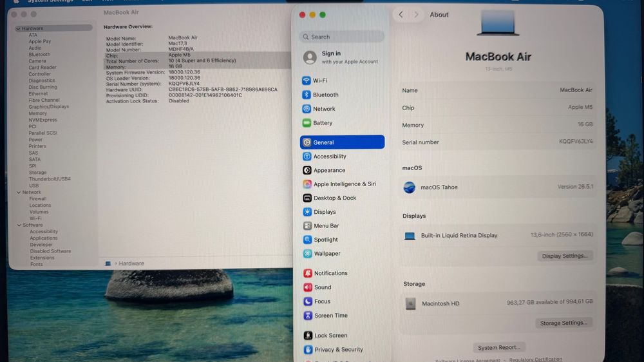This screenshot has height=362, width=644.
Task: Open Wi-Fi settings icon in sidebar
Action: pos(307,81)
